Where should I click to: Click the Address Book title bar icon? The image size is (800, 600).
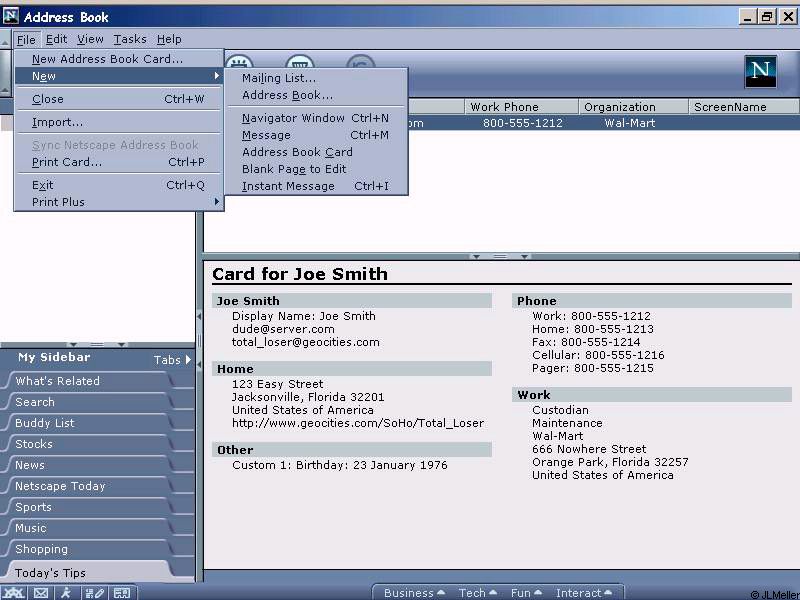(x=11, y=16)
